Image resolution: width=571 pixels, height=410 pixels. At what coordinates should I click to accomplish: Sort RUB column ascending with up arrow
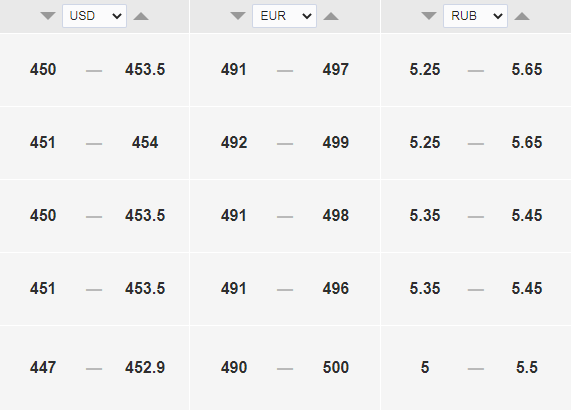click(522, 16)
